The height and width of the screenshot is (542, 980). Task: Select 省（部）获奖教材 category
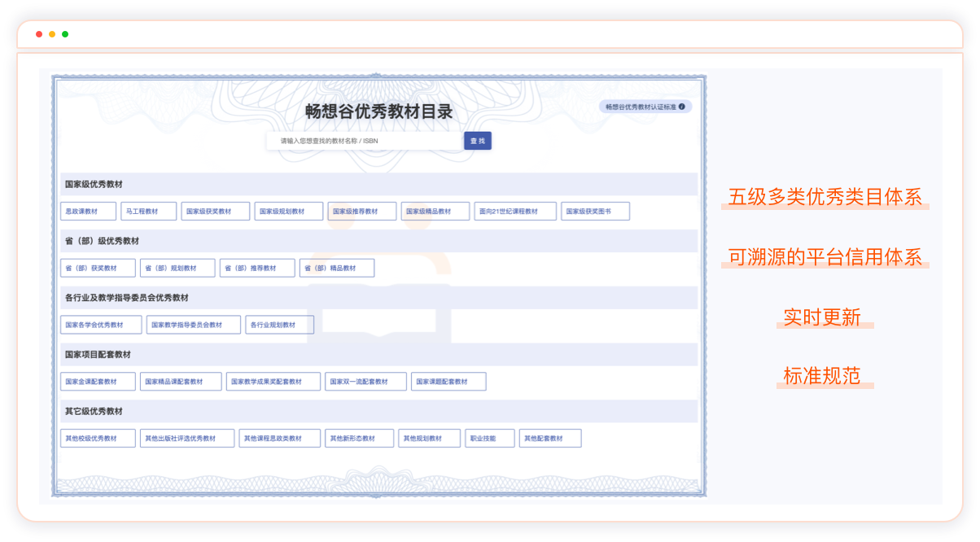tap(98, 269)
